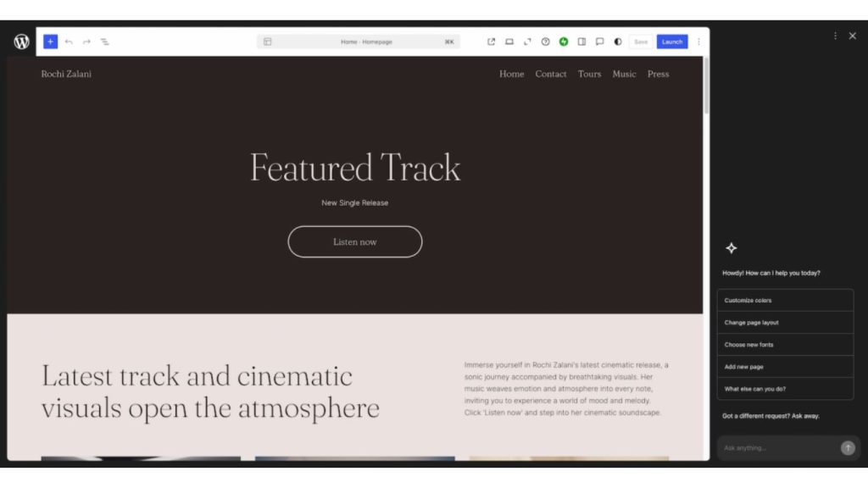Click the redo arrow icon

86,41
